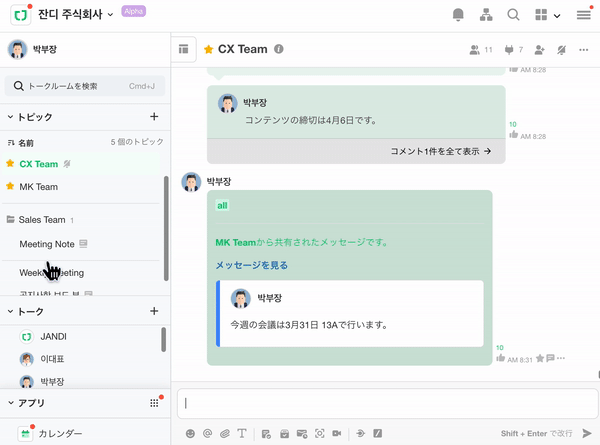Open topic more options menu
The image size is (600, 445).
[584, 50]
